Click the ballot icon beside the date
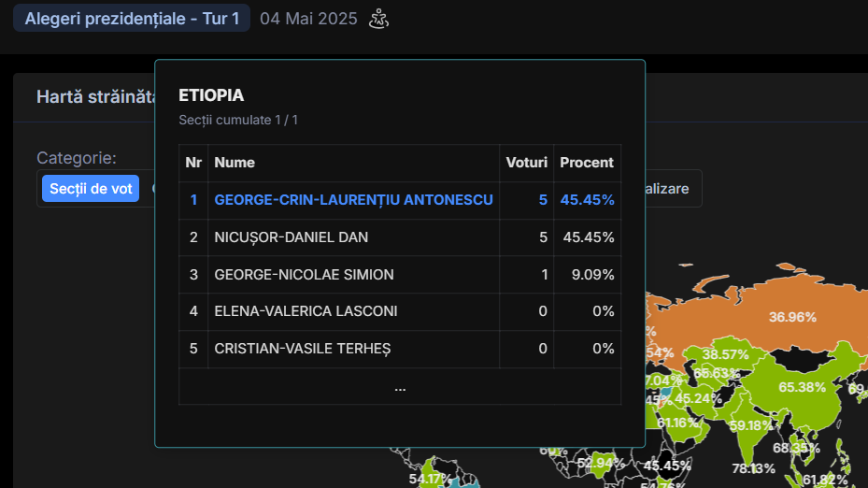The height and width of the screenshot is (488, 868). tap(378, 19)
